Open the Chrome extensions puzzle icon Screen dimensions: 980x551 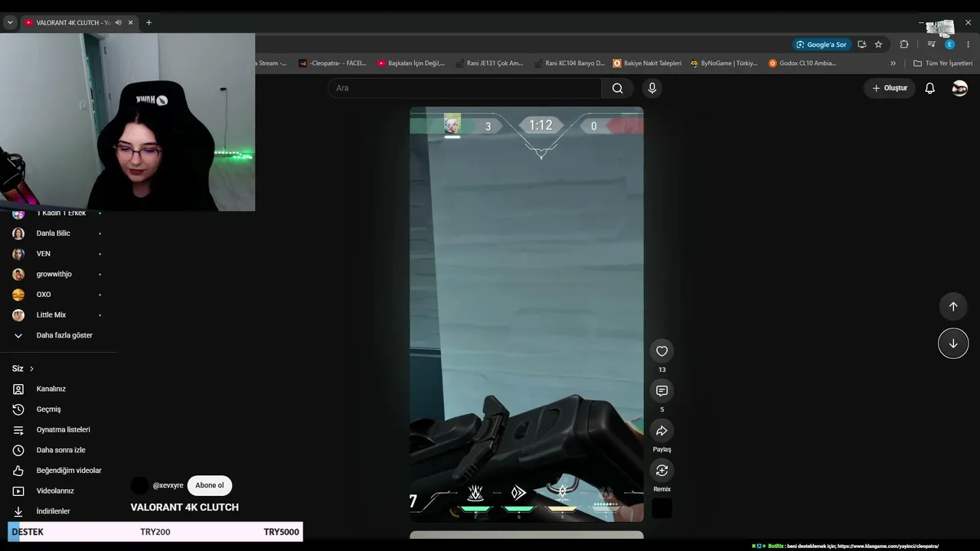click(x=904, y=44)
